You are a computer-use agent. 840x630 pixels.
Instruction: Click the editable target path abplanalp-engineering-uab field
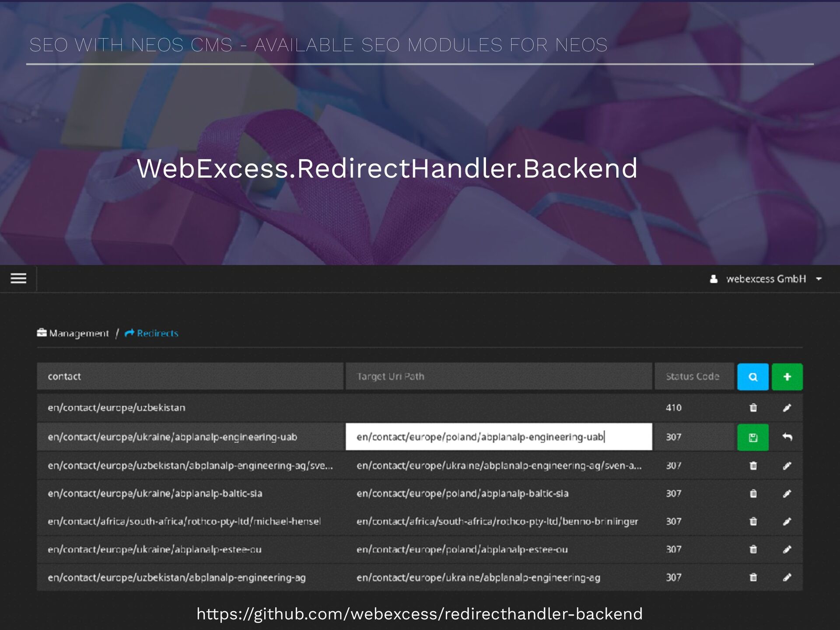(x=499, y=437)
